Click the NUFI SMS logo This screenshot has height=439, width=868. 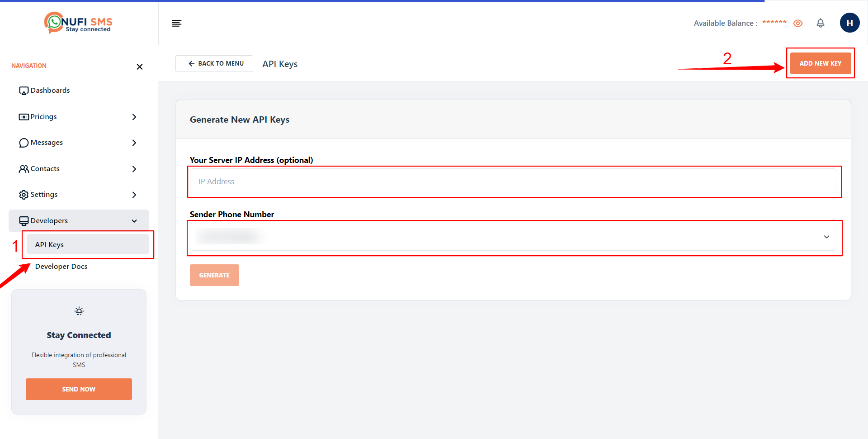pyautogui.click(x=78, y=23)
